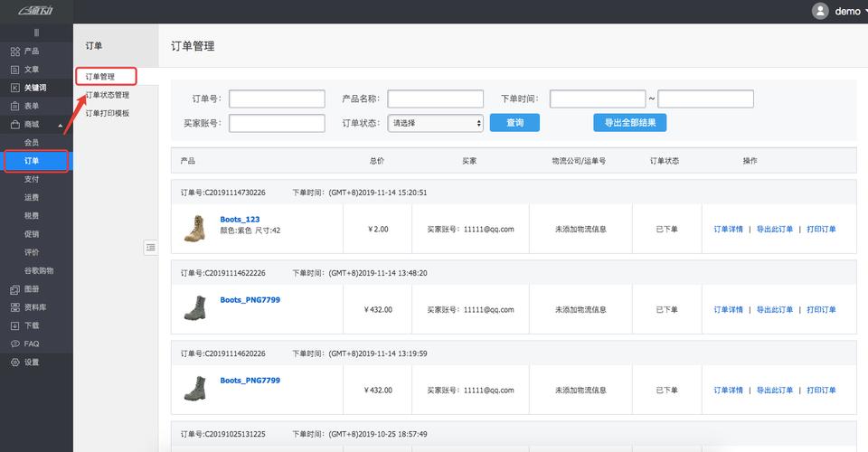Open 订单详情 for order C20191114730226
This screenshot has width=868, height=452.
(728, 229)
